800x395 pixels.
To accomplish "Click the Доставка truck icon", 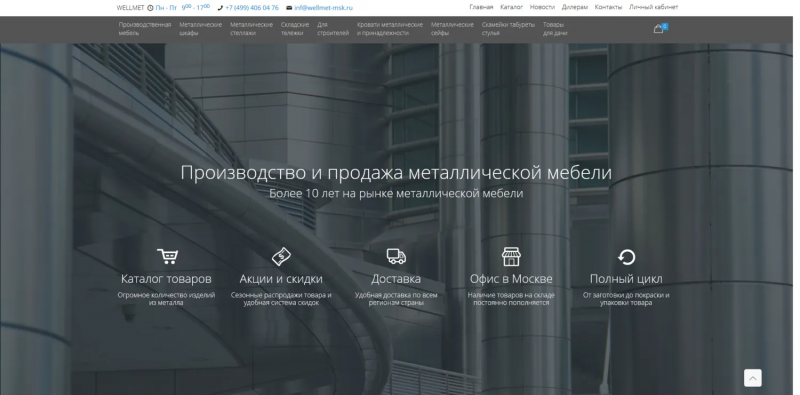I will pyautogui.click(x=396, y=256).
